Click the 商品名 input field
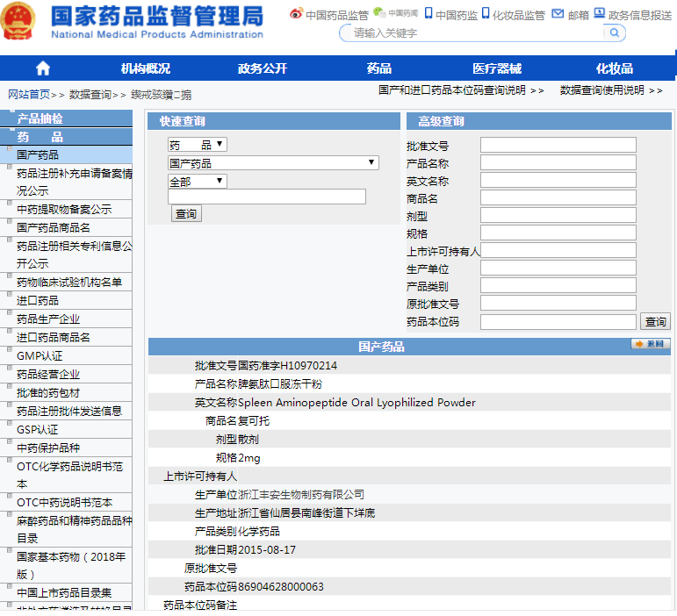 558,197
